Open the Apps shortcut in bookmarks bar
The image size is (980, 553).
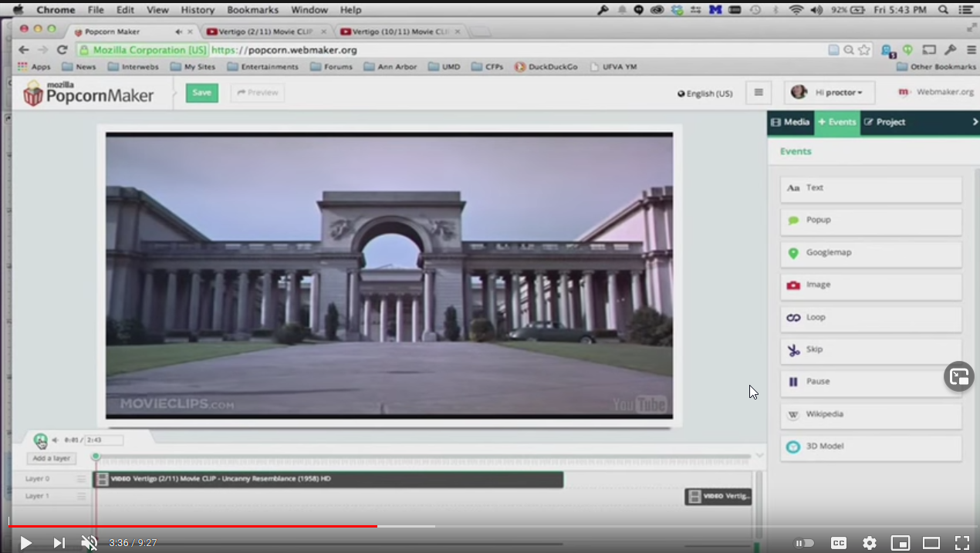(34, 67)
